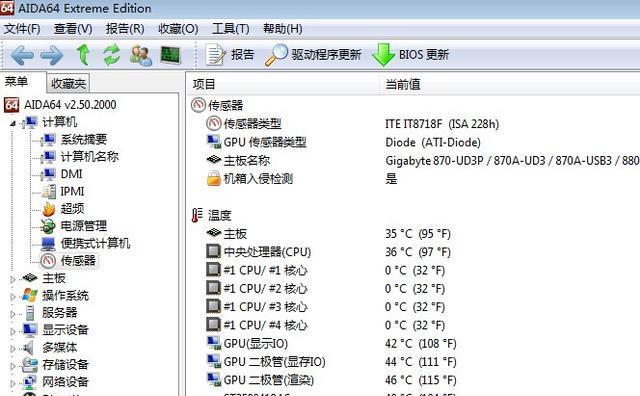Select #1 CPU/ #3 核心 row
This screenshot has width=640, height=396.
click(x=414, y=307)
